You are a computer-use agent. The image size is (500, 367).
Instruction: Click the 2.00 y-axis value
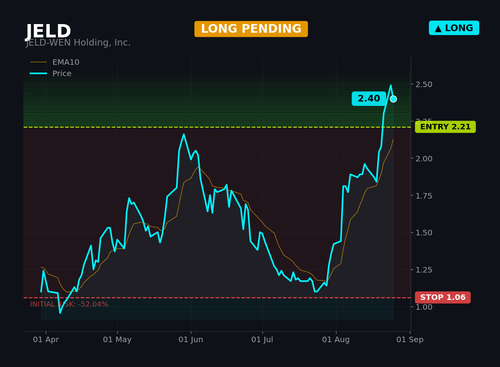(x=424, y=159)
